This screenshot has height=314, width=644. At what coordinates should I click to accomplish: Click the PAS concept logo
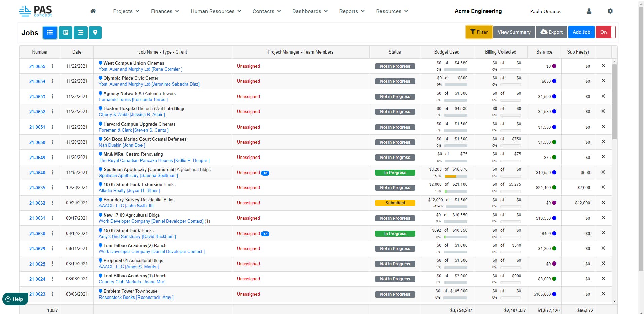click(x=36, y=11)
